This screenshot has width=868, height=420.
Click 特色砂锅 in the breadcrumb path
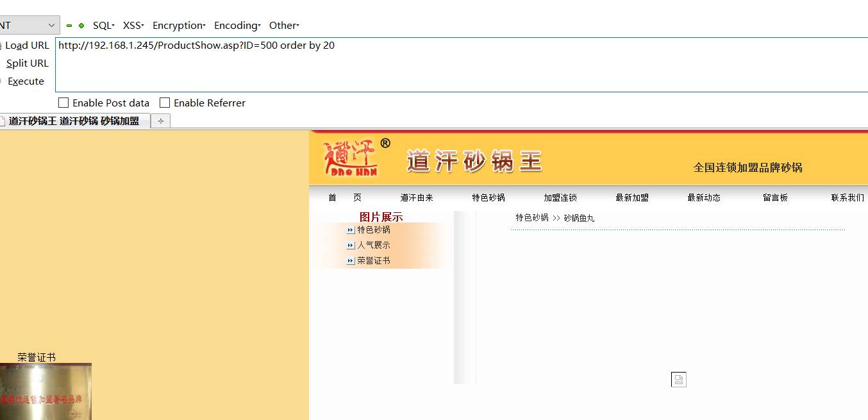[532, 218]
